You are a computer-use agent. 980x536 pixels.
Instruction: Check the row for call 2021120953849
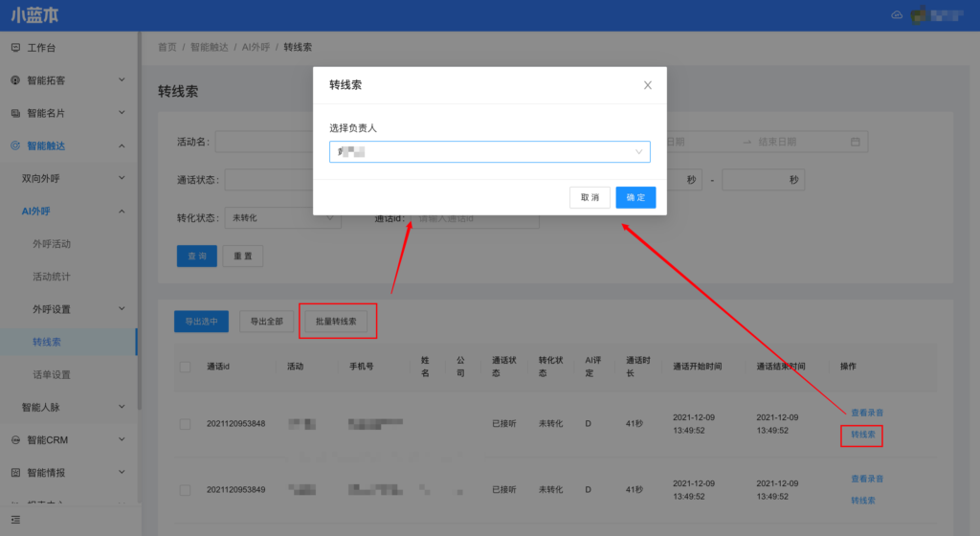pyautogui.click(x=185, y=489)
